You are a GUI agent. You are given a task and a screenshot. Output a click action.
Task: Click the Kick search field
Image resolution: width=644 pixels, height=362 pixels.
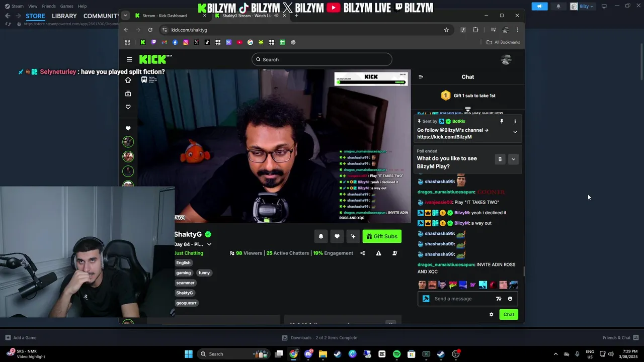click(322, 59)
